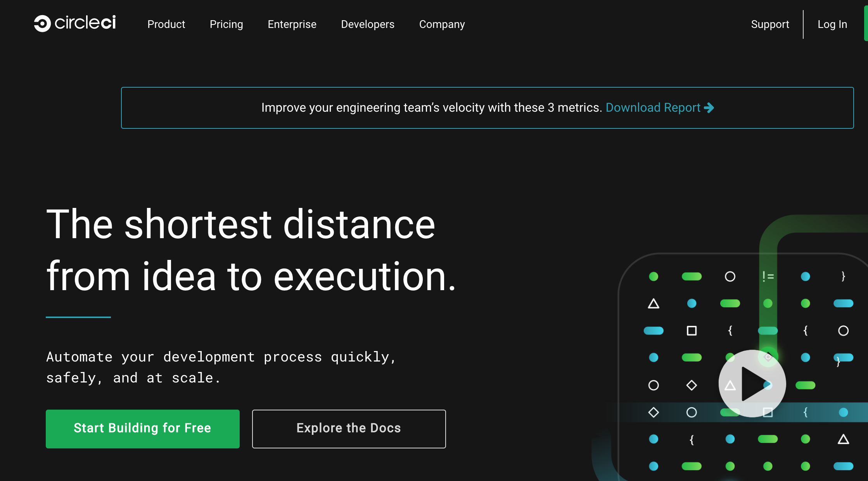This screenshot has height=481, width=868.
Task: Click the diamond shape icon in grid
Action: (x=692, y=385)
